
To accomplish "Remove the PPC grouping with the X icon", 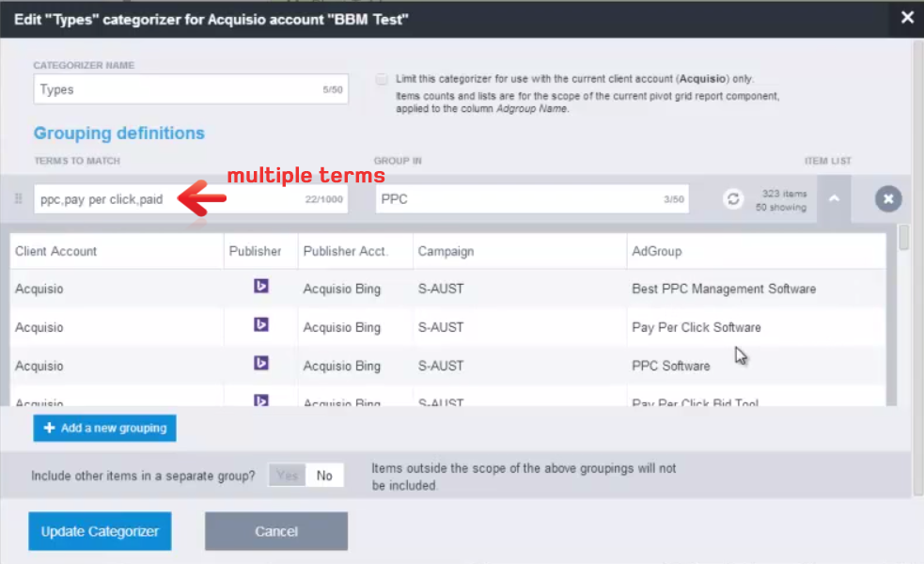I will 888,199.
